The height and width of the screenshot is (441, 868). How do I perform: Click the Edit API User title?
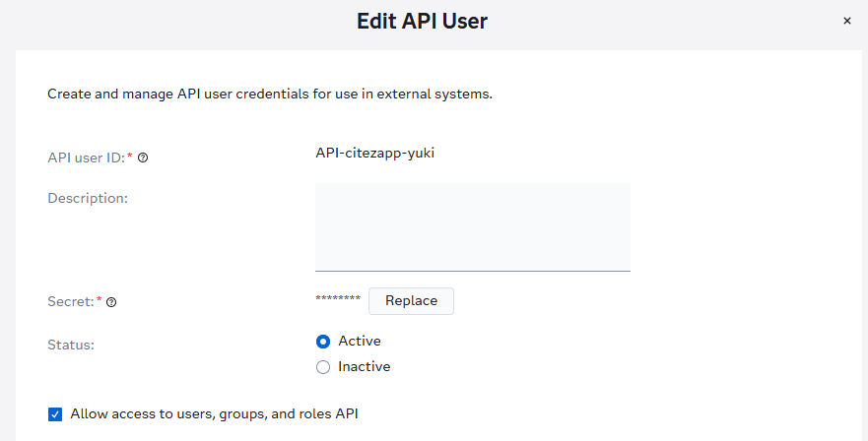click(x=422, y=21)
